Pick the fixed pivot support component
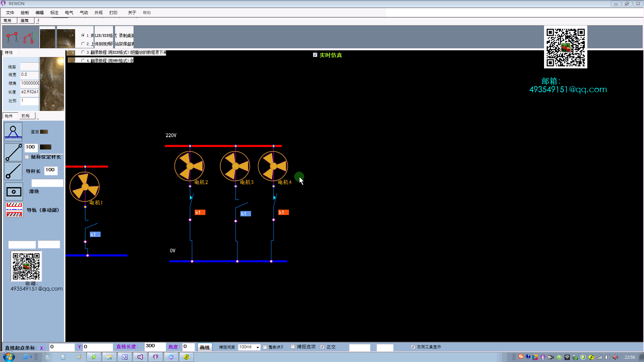 (x=13, y=131)
